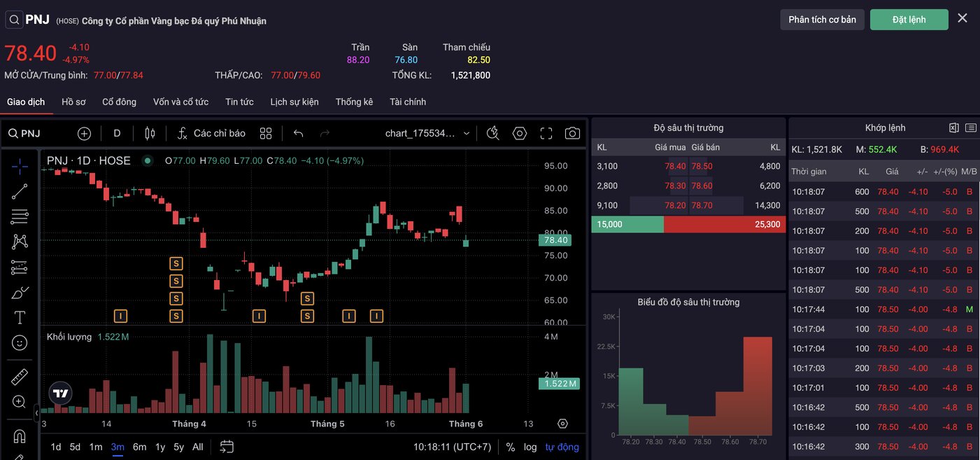Select the chart patterns tool
The width and height of the screenshot is (980, 460).
tap(20, 242)
